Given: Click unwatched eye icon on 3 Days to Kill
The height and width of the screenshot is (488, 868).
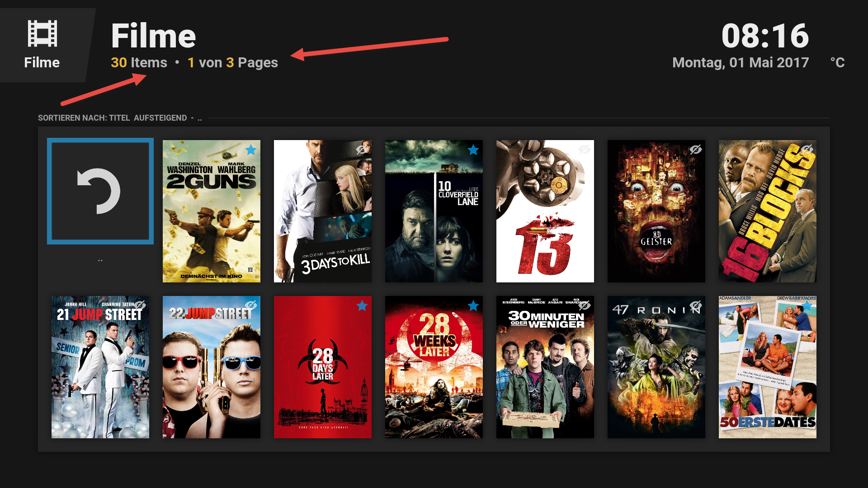Looking at the screenshot, I should (x=362, y=150).
